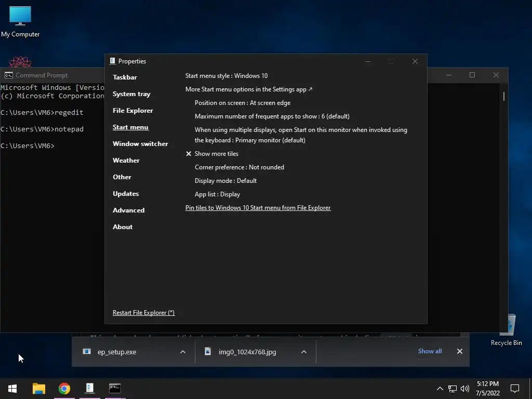Click the Properties window title icon
The height and width of the screenshot is (399, 532).
click(x=112, y=61)
